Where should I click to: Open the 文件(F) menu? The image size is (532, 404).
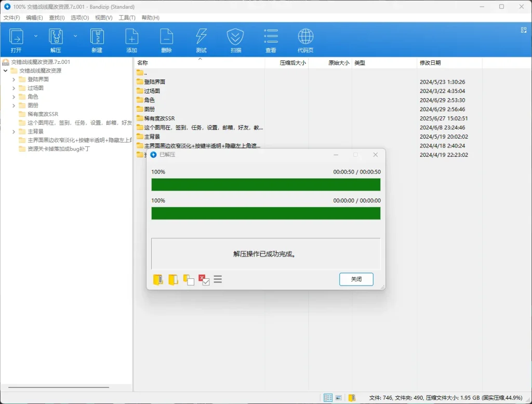pos(11,18)
